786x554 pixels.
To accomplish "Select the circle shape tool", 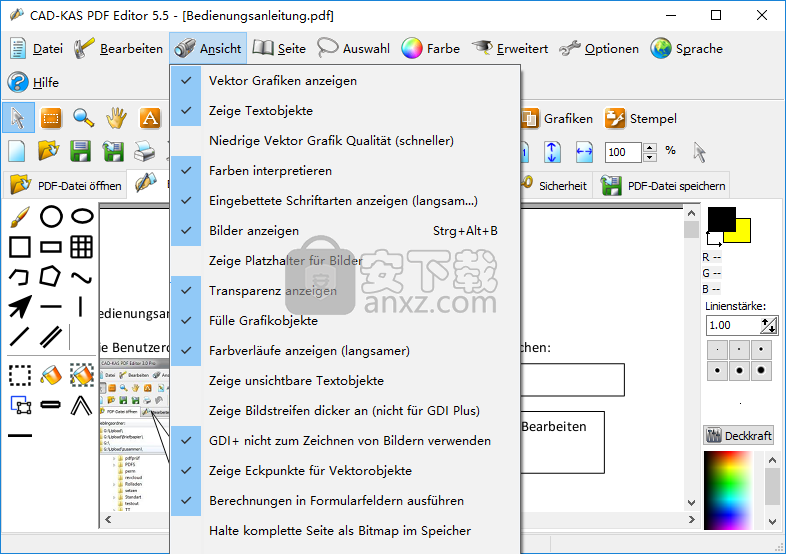I will click(x=51, y=217).
